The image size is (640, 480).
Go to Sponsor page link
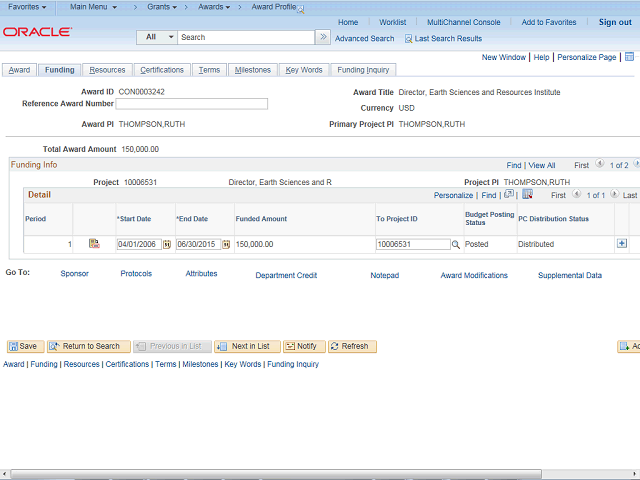click(x=74, y=274)
